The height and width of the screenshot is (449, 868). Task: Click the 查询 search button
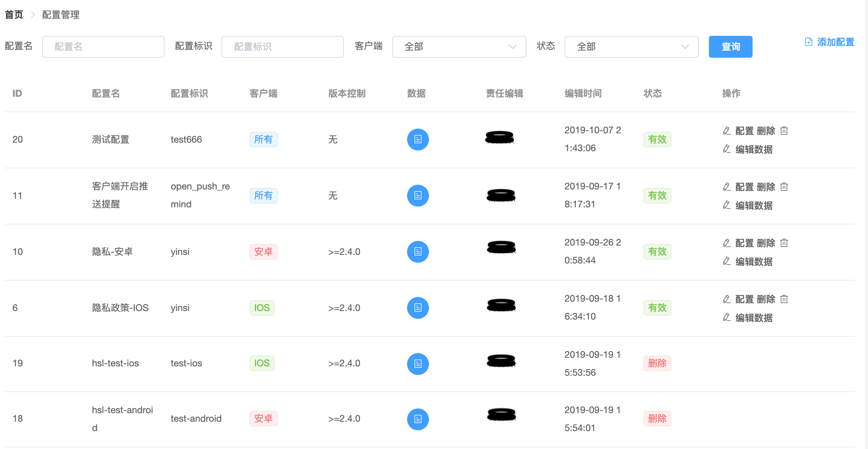pos(730,46)
